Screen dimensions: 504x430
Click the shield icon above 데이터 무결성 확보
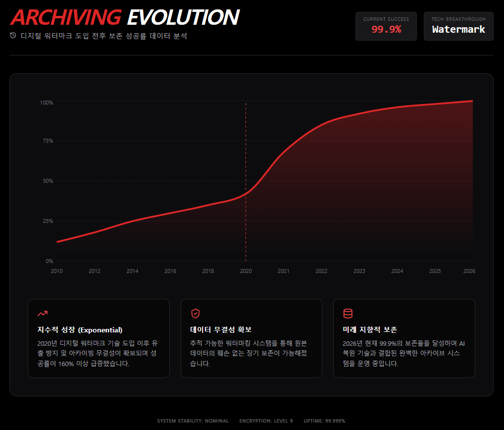pos(196,313)
